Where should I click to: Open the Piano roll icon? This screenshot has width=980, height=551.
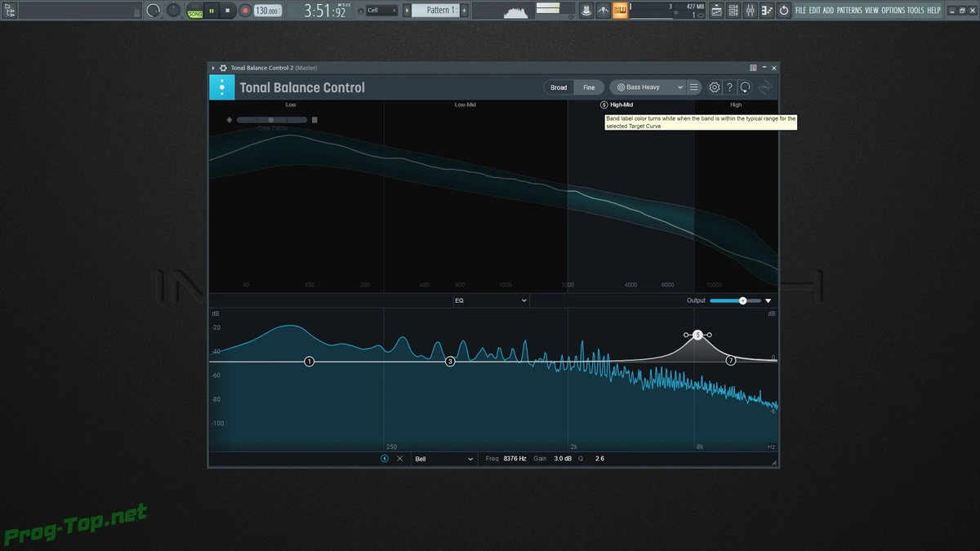pyautogui.click(x=767, y=11)
